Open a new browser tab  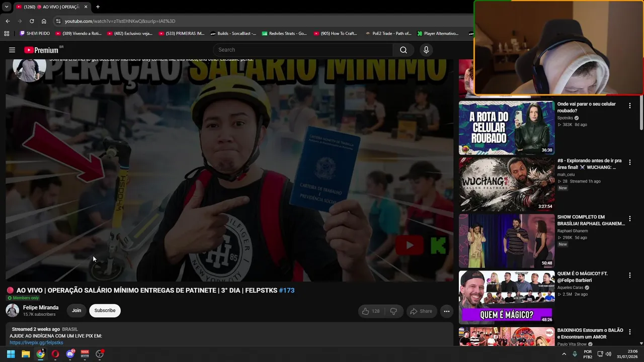[x=98, y=7]
